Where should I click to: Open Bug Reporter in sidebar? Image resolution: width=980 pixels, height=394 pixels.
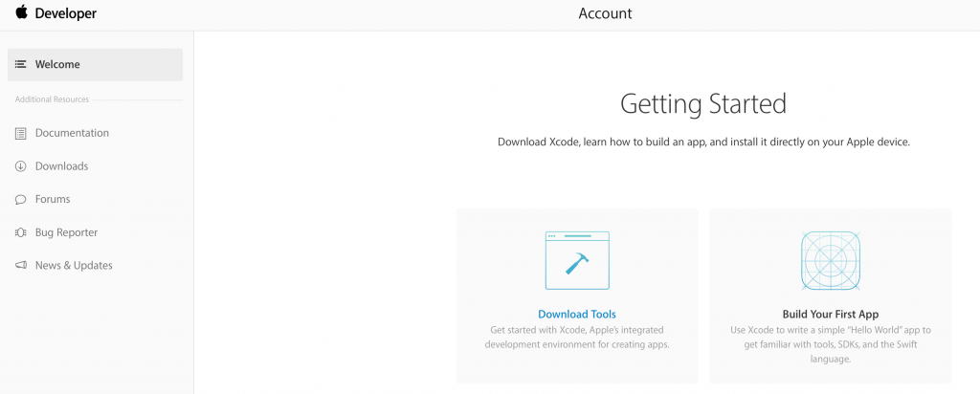click(x=66, y=232)
